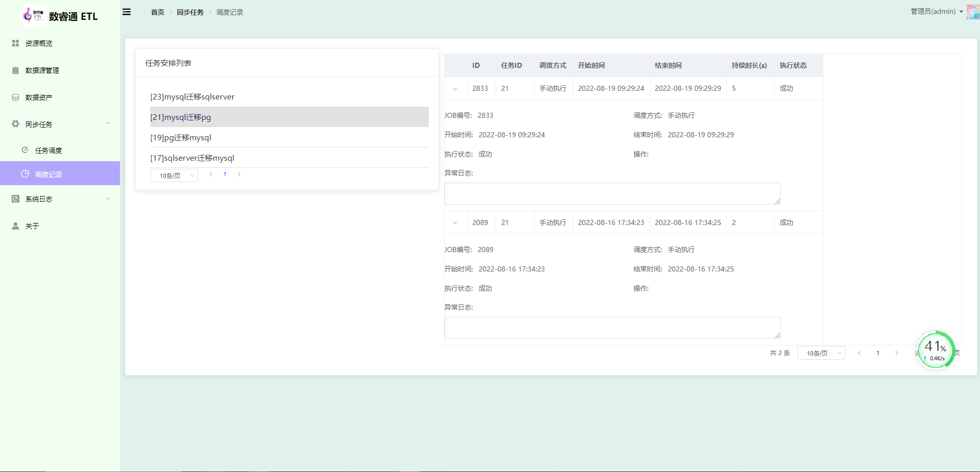Click the 数睿通 ETL logo icon
980x472 pixels.
tap(34, 15)
